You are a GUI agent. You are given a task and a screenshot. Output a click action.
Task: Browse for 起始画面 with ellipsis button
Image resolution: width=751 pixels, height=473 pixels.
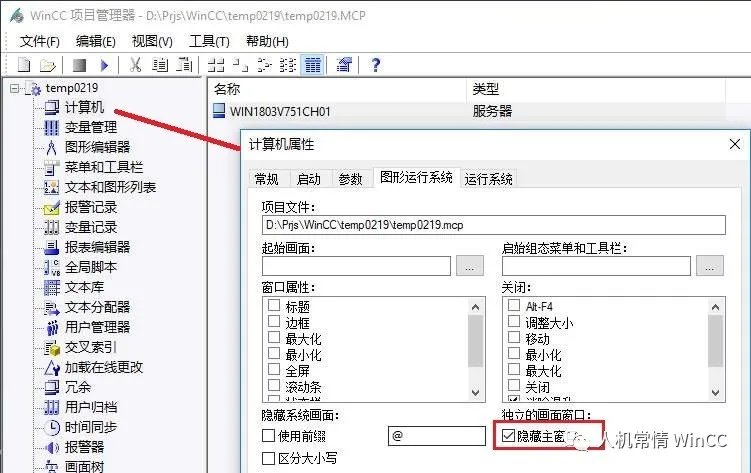click(469, 265)
